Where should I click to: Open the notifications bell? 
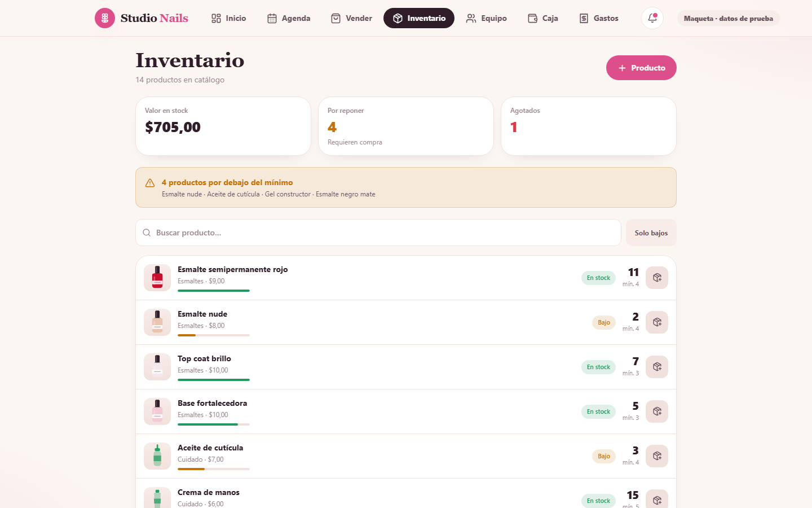tap(652, 18)
